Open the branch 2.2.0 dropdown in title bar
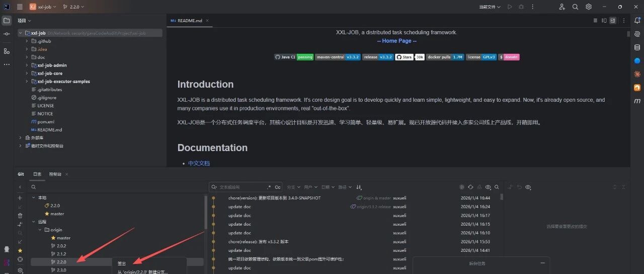 pyautogui.click(x=74, y=7)
